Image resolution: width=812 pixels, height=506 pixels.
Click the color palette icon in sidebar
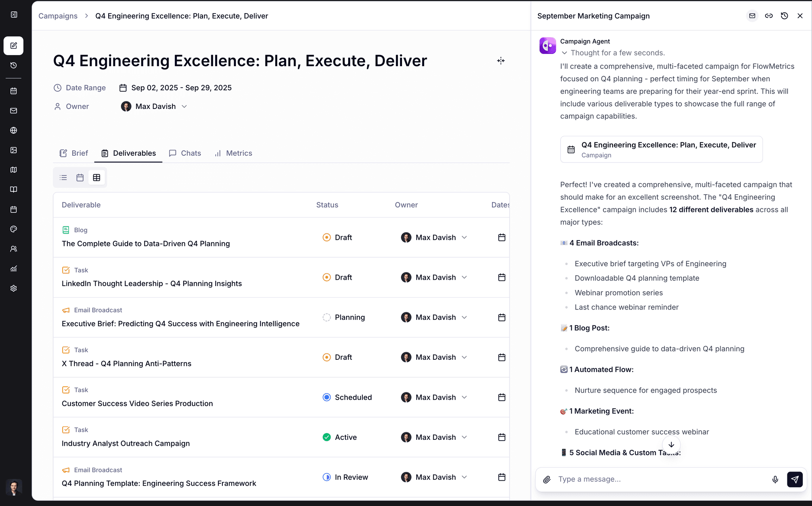coord(13,229)
